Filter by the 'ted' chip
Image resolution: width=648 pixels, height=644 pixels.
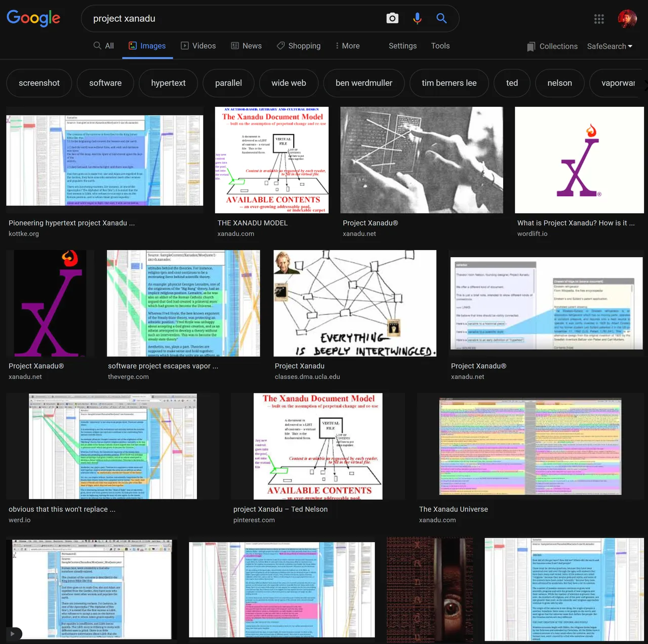click(x=512, y=83)
